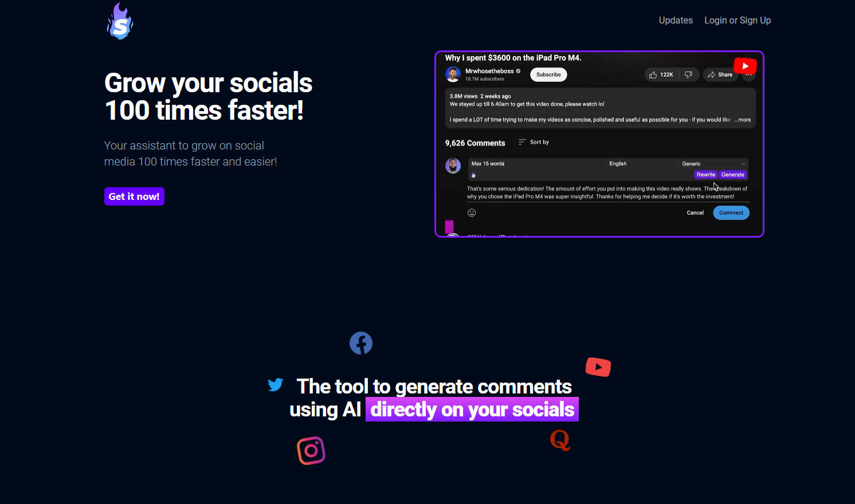Image resolution: width=855 pixels, height=504 pixels.
Task: Click the Facebook icon
Action: tap(361, 342)
